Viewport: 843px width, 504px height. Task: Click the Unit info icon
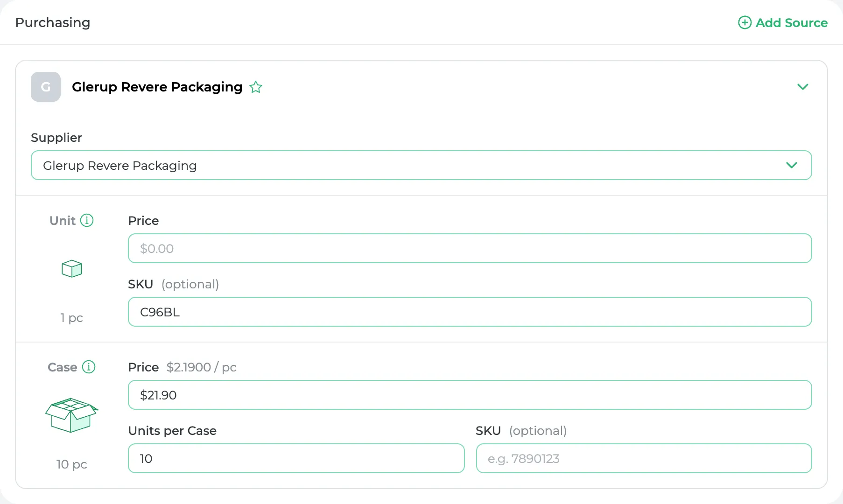[87, 220]
